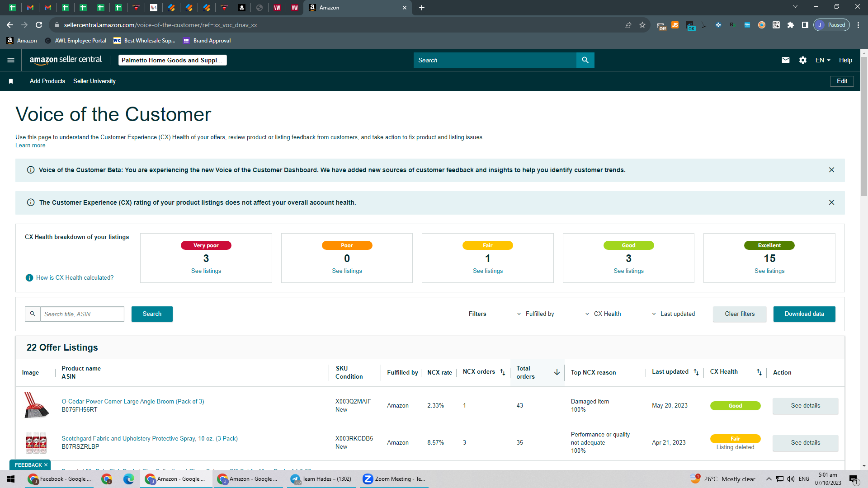Click How is CX Health calculated link
Viewport: 868px width, 488px height.
75,278
